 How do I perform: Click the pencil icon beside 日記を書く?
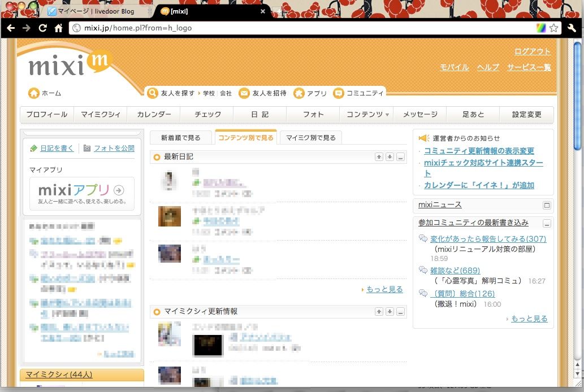[x=34, y=148]
